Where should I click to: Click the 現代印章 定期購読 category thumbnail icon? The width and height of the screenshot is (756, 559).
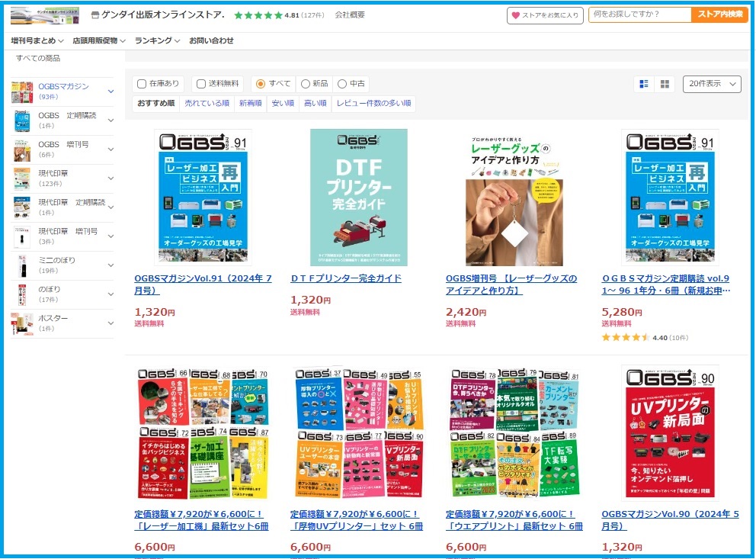click(22, 207)
